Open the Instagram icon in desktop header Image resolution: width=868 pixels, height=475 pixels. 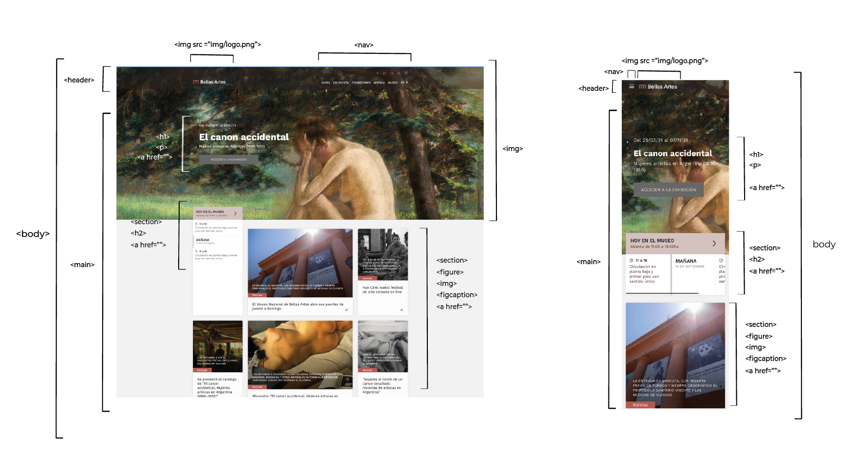point(399,73)
